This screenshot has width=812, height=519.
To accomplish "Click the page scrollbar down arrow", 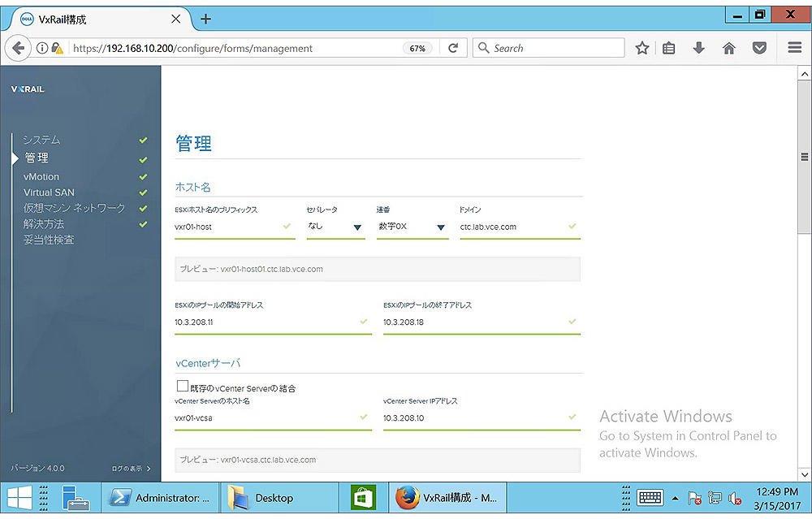I will [804, 474].
